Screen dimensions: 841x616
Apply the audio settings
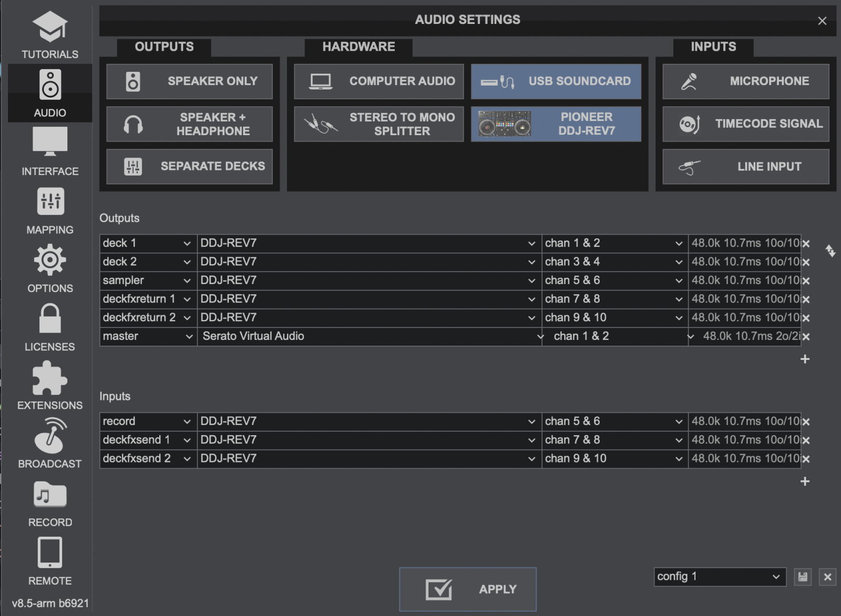click(468, 589)
